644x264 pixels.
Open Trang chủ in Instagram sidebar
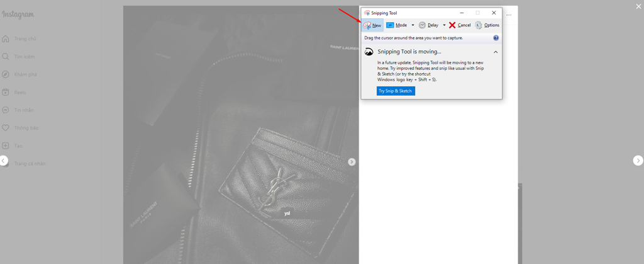[25, 38]
